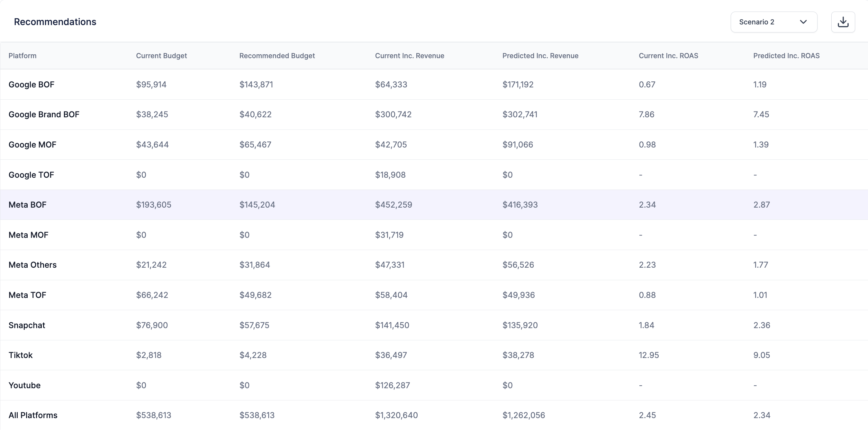The width and height of the screenshot is (868, 430).
Task: Click the Current Inc. ROAS header
Action: click(668, 56)
